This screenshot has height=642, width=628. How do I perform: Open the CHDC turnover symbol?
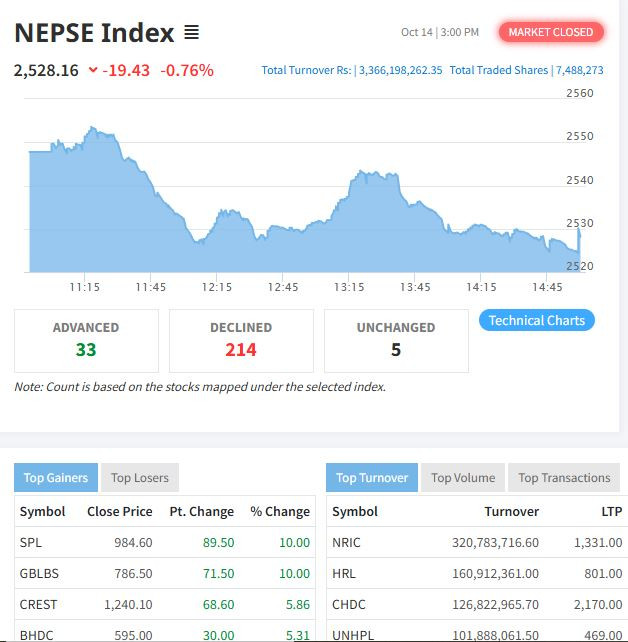pyautogui.click(x=348, y=604)
